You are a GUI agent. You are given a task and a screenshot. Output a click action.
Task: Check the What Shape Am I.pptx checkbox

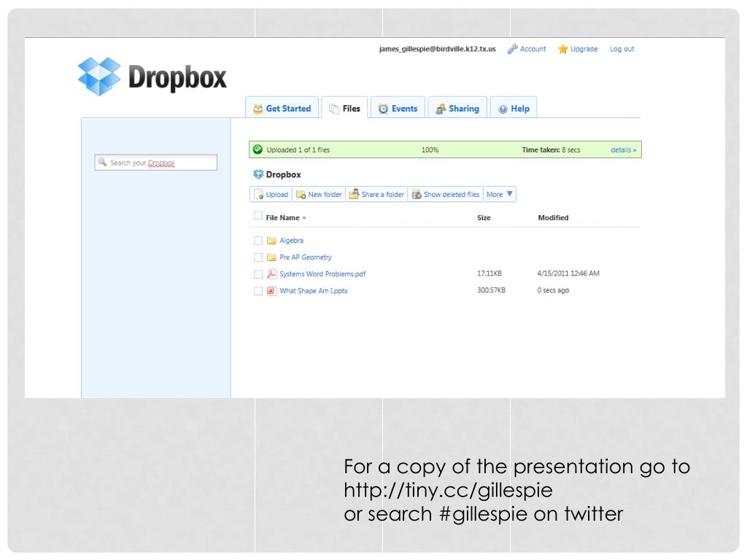pos(258,290)
